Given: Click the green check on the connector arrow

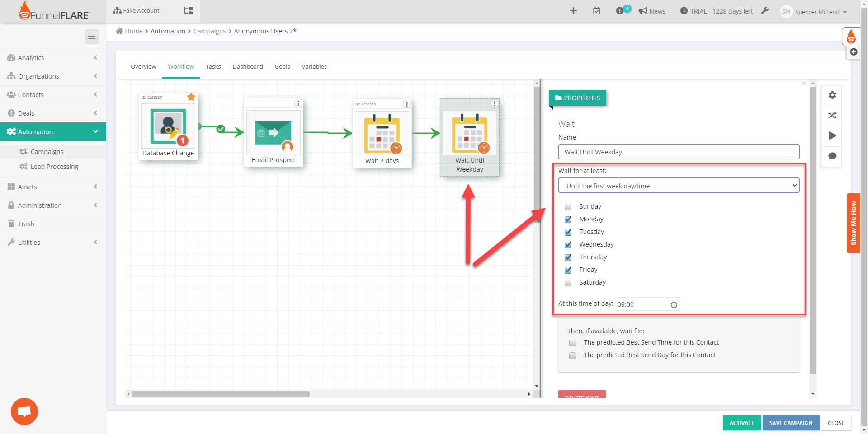Looking at the screenshot, I should click(x=221, y=129).
